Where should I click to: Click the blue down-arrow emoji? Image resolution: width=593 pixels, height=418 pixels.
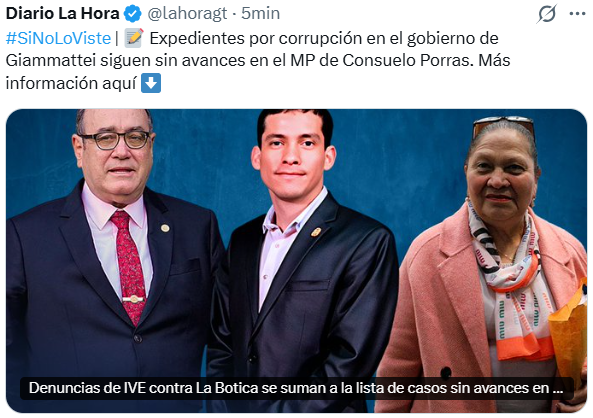click(x=151, y=83)
